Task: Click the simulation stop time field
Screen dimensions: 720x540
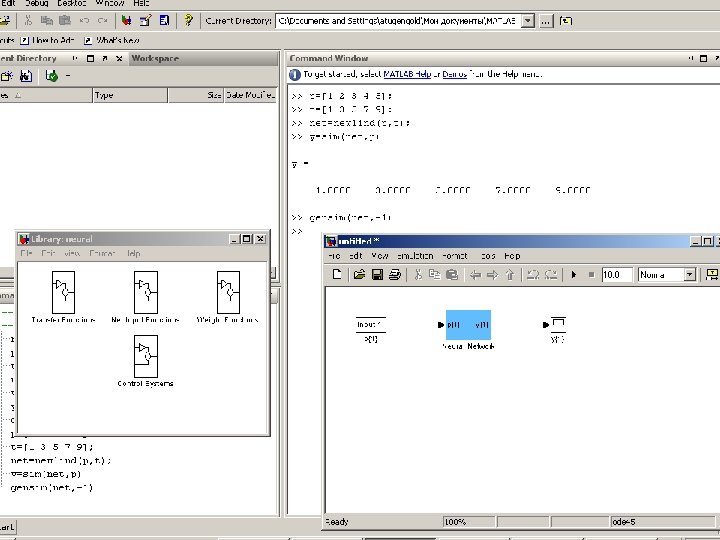Action: 616,274
